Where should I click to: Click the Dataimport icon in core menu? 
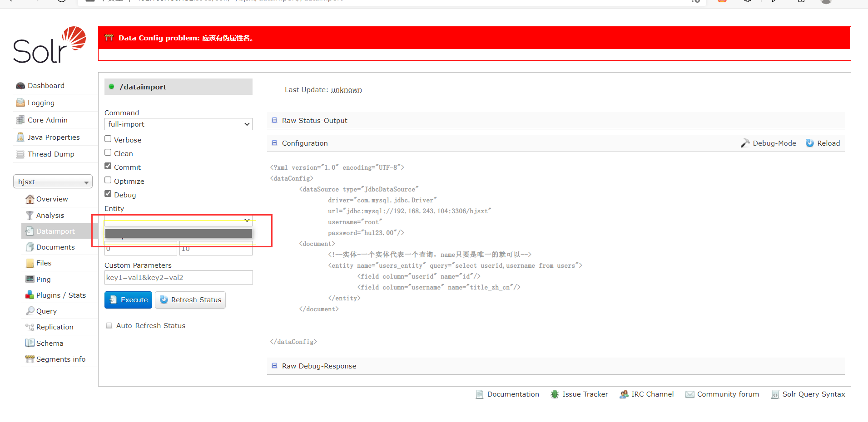click(30, 231)
